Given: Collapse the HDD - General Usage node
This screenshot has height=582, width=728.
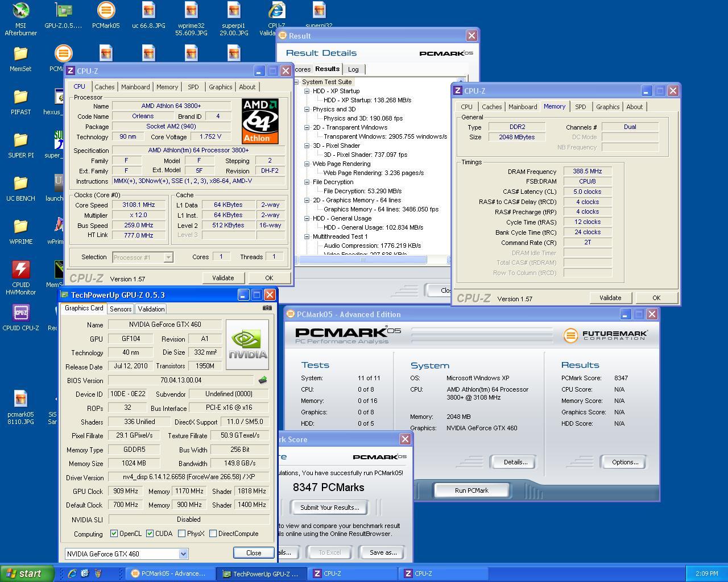Looking at the screenshot, I should [307, 218].
